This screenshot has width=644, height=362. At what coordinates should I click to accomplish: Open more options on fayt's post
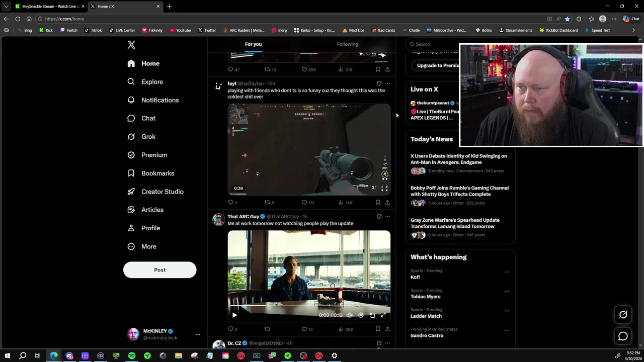point(387,83)
